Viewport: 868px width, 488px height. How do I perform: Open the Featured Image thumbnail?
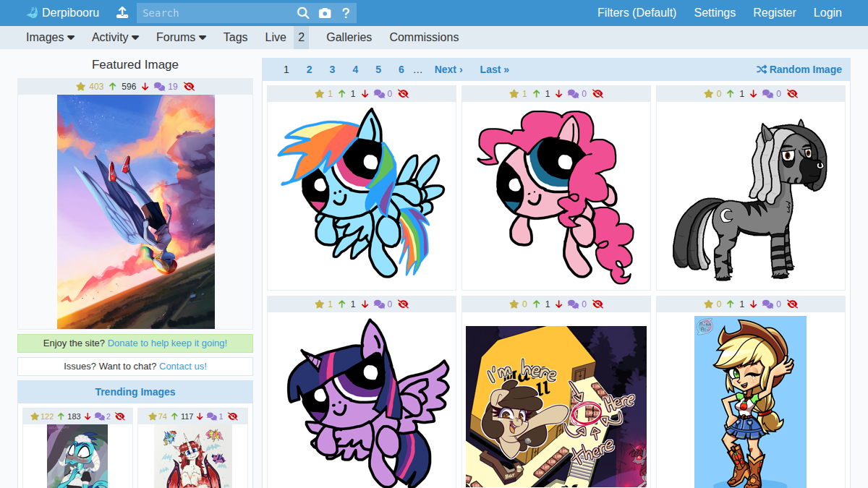pyautogui.click(x=136, y=212)
